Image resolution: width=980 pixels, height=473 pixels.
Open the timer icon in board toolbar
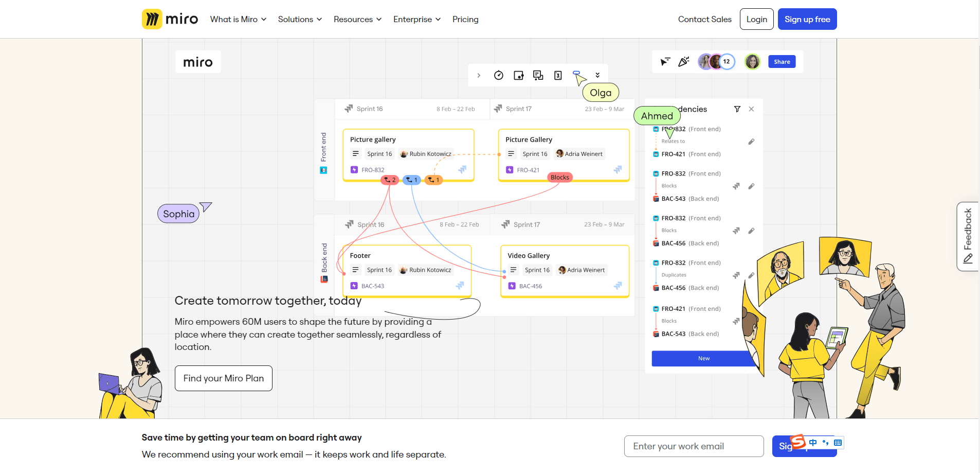click(498, 75)
